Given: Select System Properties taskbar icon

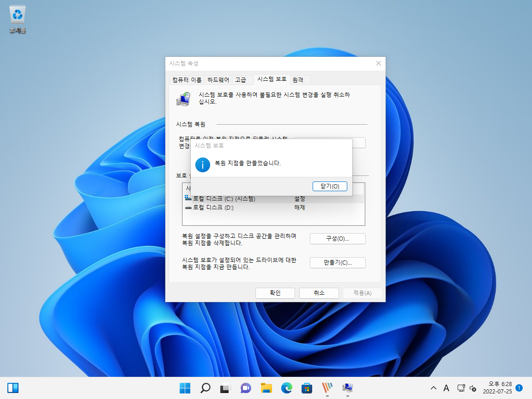Looking at the screenshot, I should pos(347,388).
